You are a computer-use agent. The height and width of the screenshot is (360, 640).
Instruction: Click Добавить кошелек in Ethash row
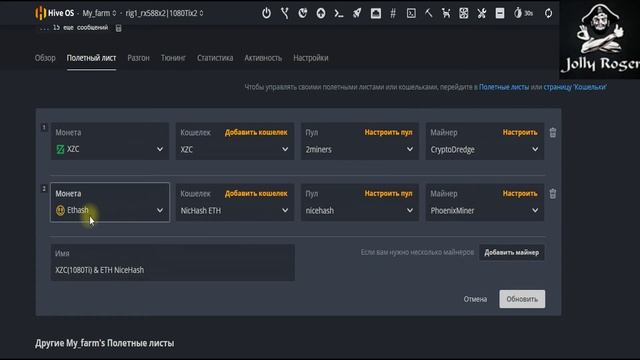pos(256,193)
